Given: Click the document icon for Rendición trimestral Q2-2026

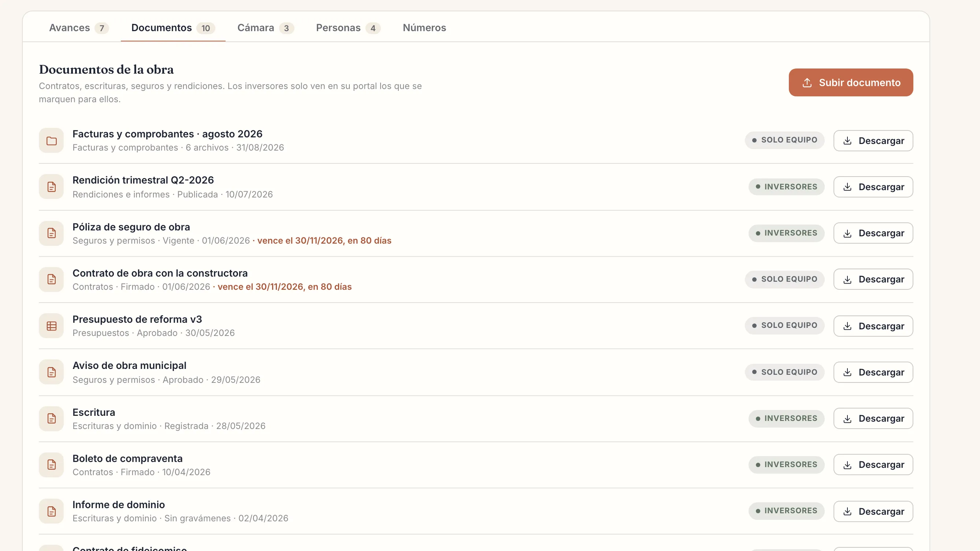Looking at the screenshot, I should (51, 187).
